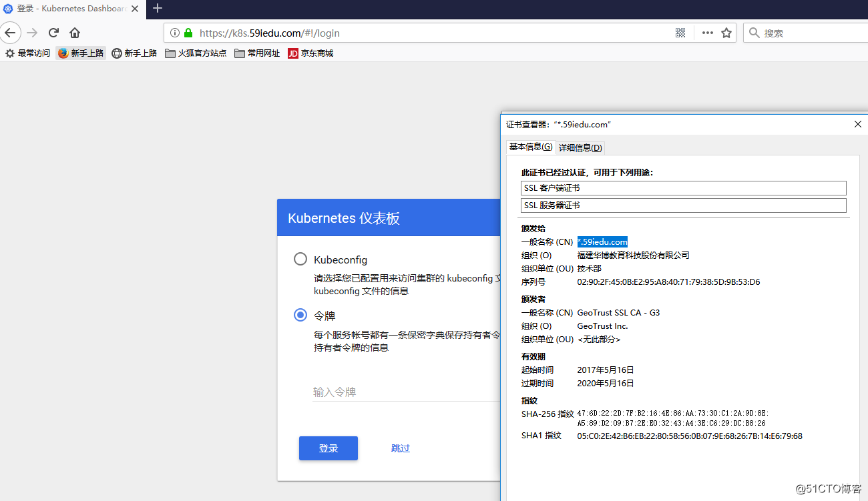
Task: Open the globe 新手上路 bookmark
Action: click(134, 53)
